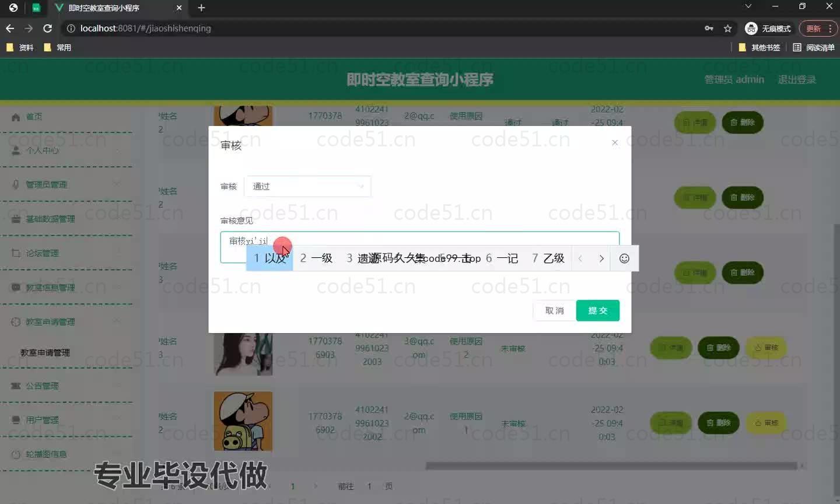Reload the current page
The width and height of the screenshot is (840, 504).
click(48, 28)
